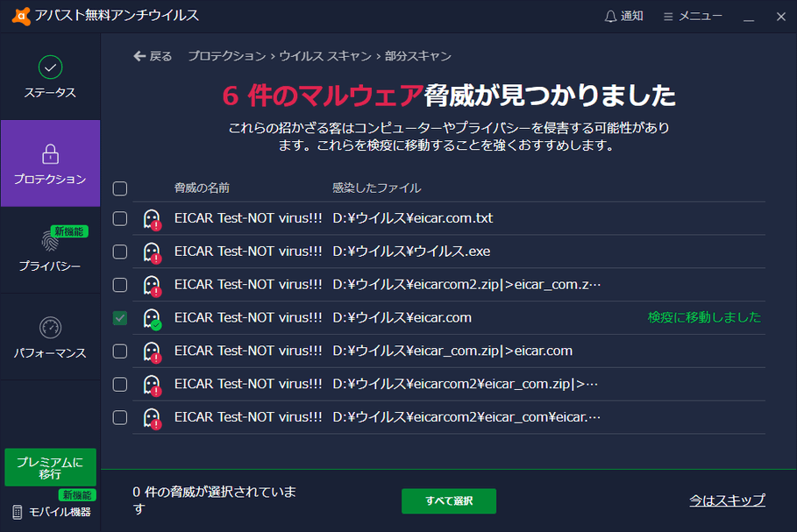Image resolution: width=797 pixels, height=532 pixels.
Task: Click the モバイル機器 phone icon
Action: click(18, 512)
